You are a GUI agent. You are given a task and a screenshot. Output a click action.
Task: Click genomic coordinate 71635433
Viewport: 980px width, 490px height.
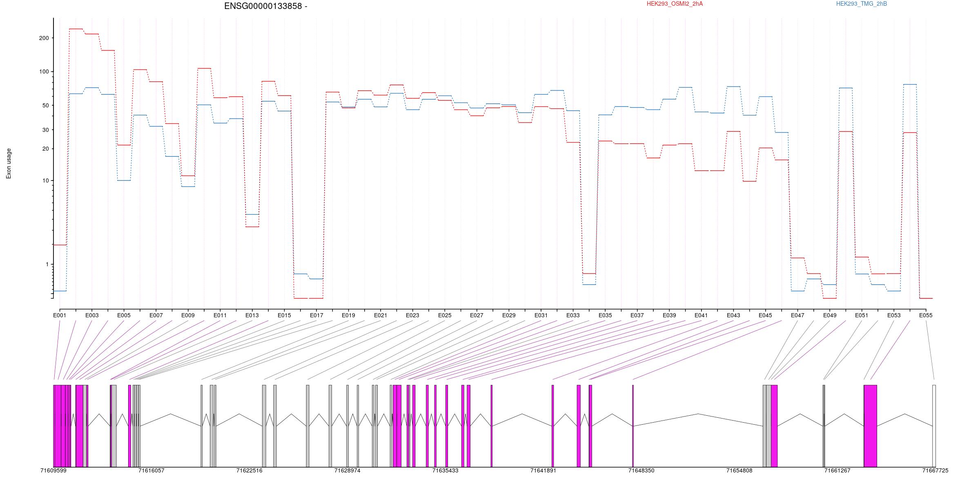[x=445, y=471]
